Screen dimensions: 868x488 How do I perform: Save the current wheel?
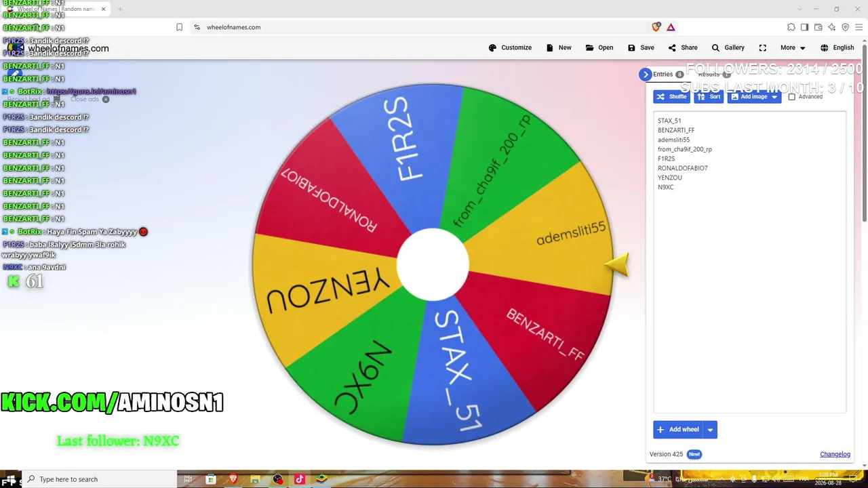641,47
